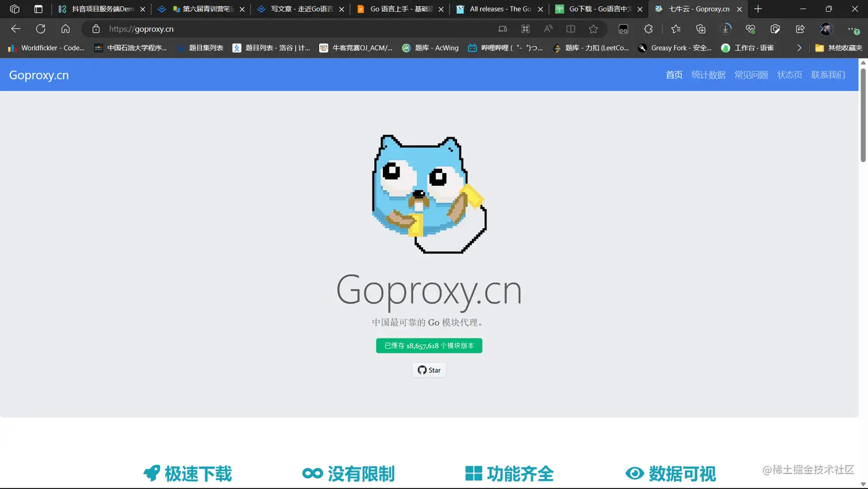Viewport: 868px width, 489px height.
Task: View site security lock information
Action: (96, 29)
